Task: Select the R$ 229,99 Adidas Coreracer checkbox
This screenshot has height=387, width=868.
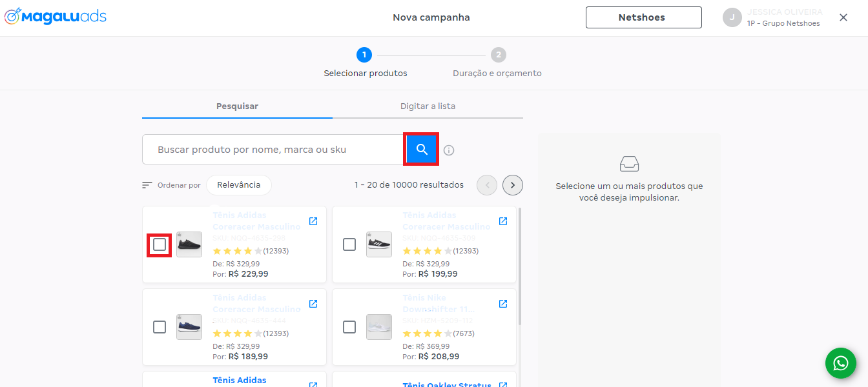Action: click(160, 244)
